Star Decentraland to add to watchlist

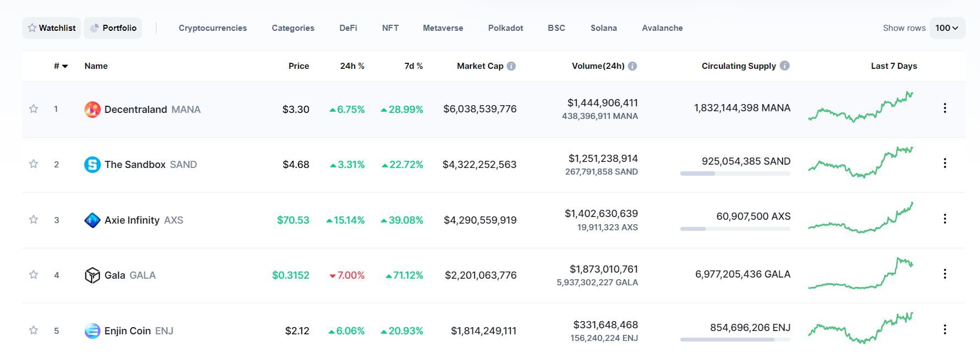34,109
